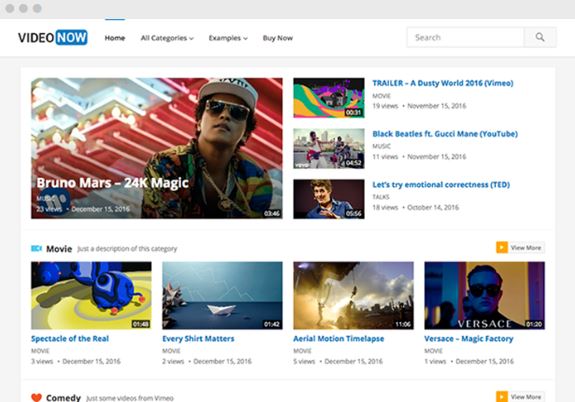This screenshot has height=402, width=575.
Task: Click TALKS category under emotional correctness
Action: coord(381,197)
